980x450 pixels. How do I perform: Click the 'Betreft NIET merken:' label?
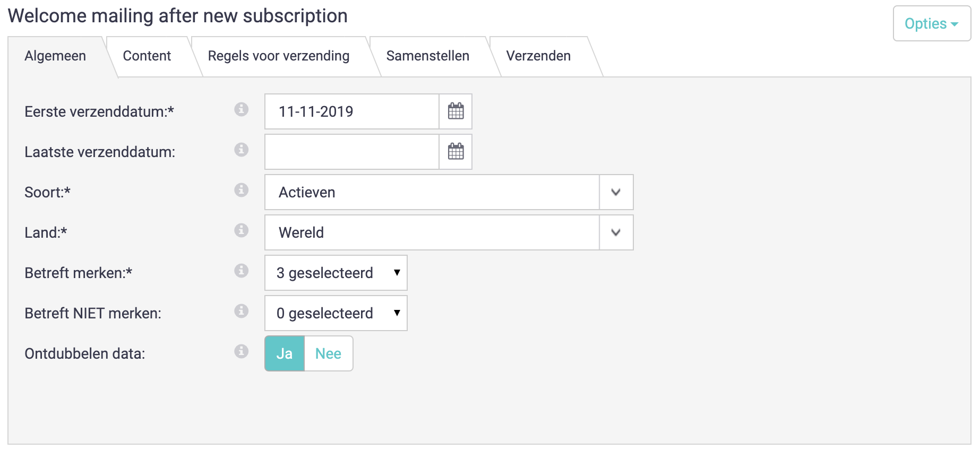[x=93, y=313]
